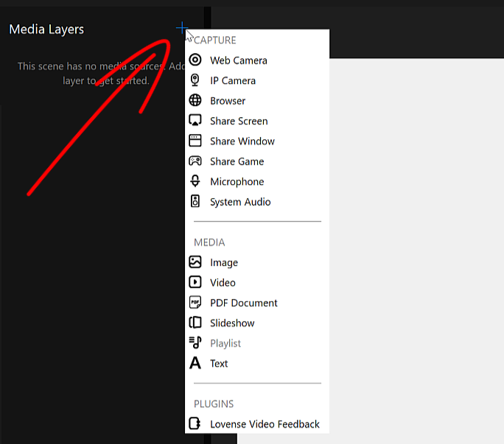504x444 pixels.
Task: Select Video from the Media section
Action: pos(257,283)
